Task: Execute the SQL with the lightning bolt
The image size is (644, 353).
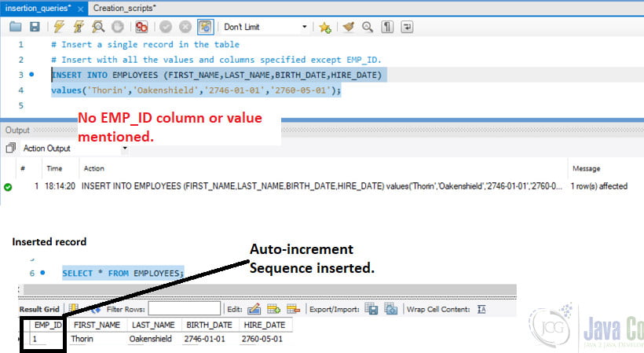Action: [59, 27]
